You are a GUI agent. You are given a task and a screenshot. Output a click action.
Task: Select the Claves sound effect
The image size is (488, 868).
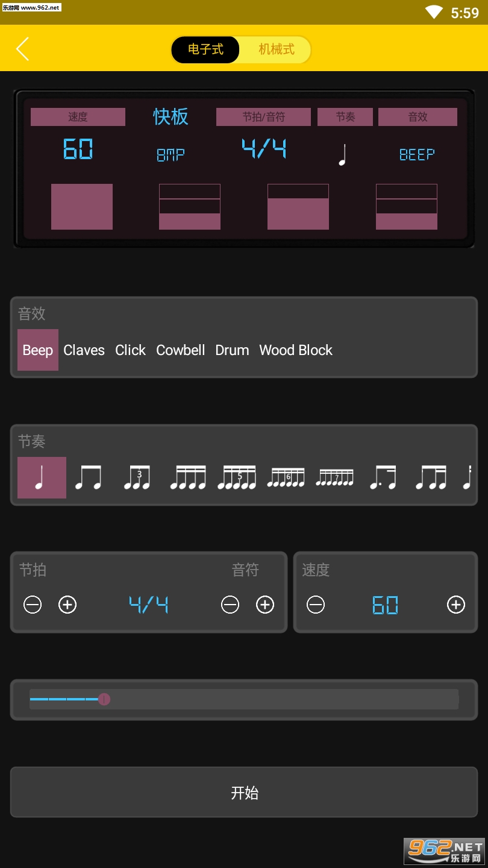pyautogui.click(x=84, y=350)
